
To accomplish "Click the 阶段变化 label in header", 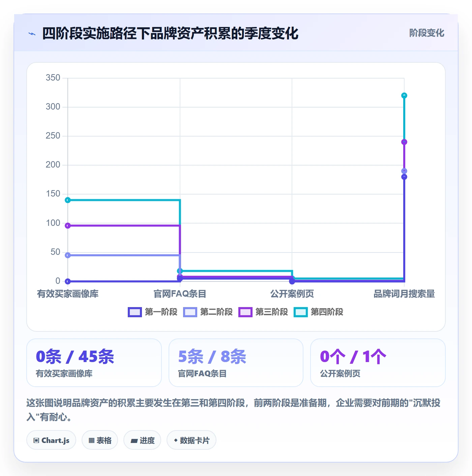I will click(427, 33).
